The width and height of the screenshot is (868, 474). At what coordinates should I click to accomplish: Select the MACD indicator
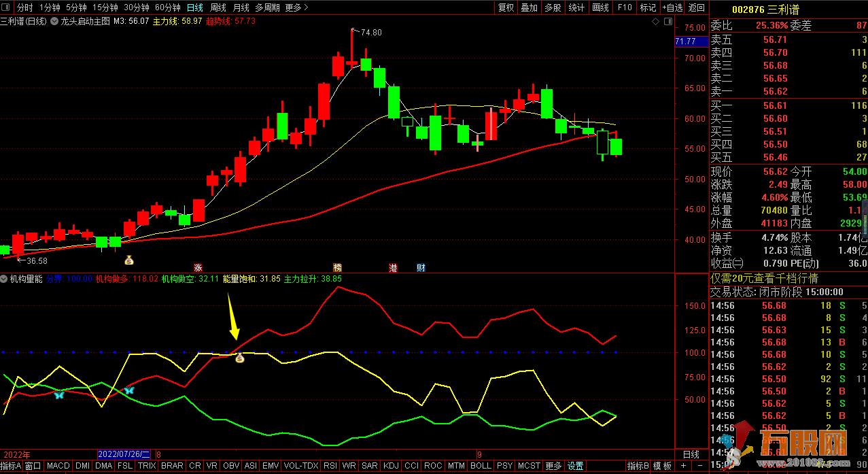58,466
